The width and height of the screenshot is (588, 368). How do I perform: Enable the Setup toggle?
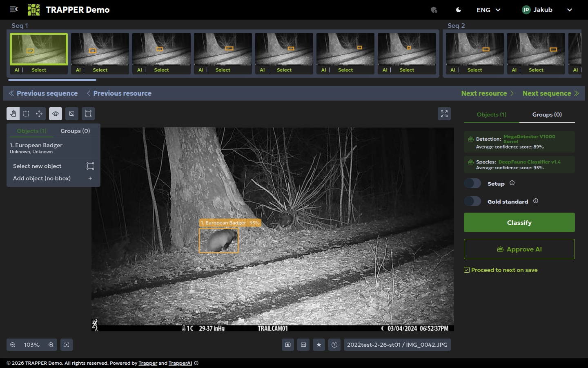pyautogui.click(x=472, y=183)
